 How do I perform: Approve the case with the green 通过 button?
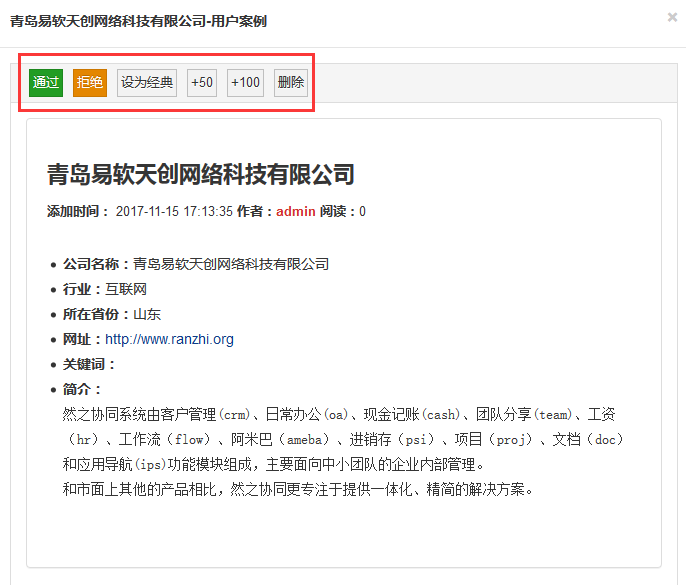pos(46,83)
